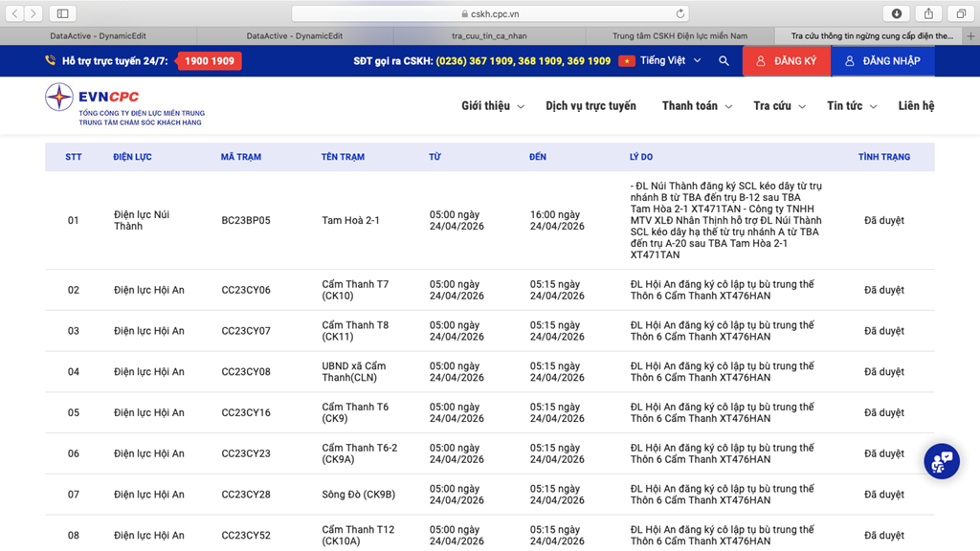Show Safari tab overview icon
Screen dimensions: 980x551
(960, 13)
